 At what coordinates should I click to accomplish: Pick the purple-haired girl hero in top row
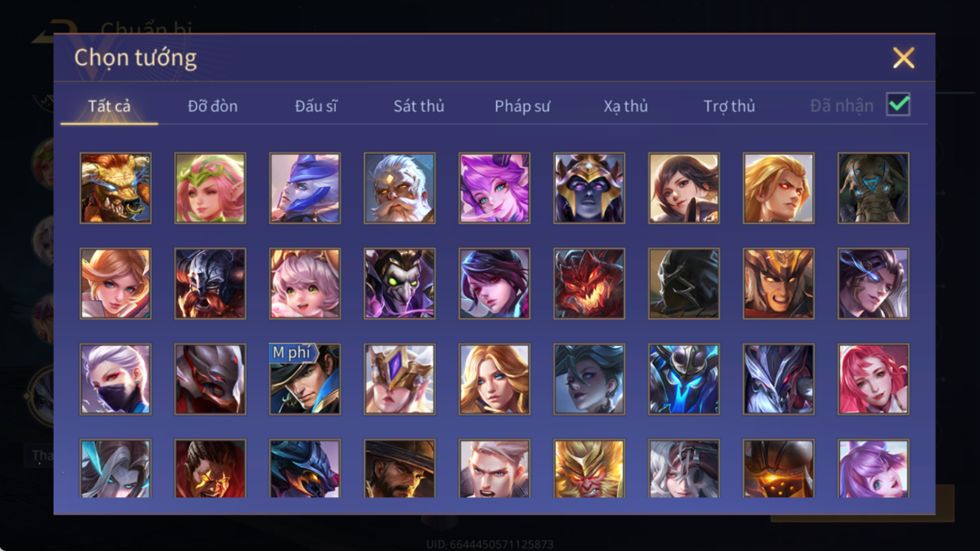point(494,188)
